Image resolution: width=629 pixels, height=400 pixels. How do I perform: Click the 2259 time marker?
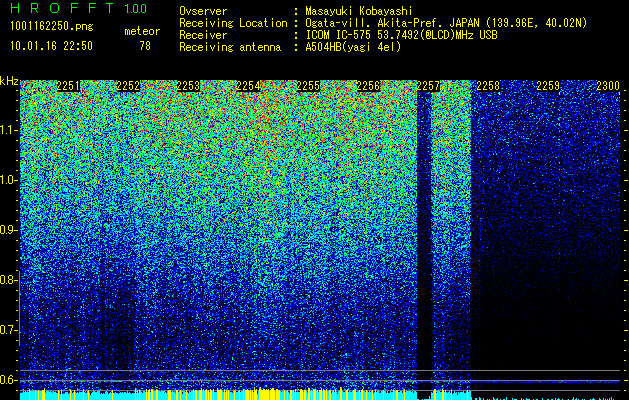point(548,86)
